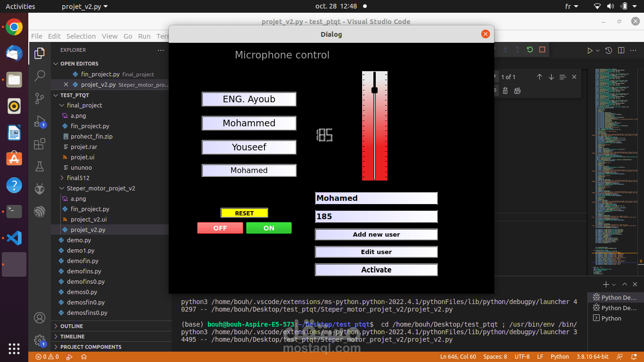
Task: Open Run and Debug view icon
Action: 40,121
